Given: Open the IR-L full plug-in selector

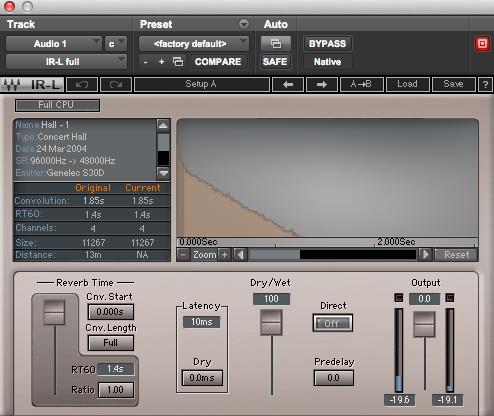Looking at the screenshot, I should 66,62.
